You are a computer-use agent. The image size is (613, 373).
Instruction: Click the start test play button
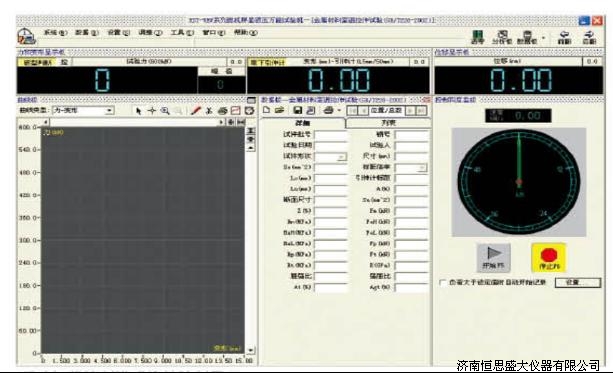[x=493, y=257]
